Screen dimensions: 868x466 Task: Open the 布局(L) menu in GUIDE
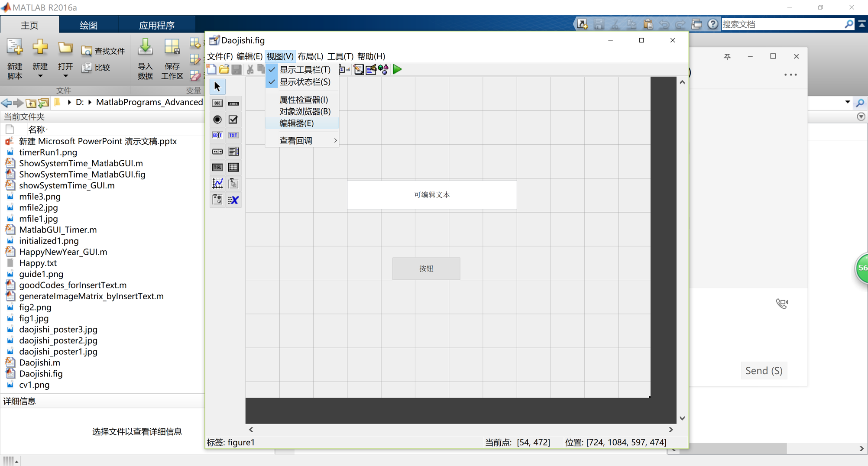pyautogui.click(x=310, y=56)
